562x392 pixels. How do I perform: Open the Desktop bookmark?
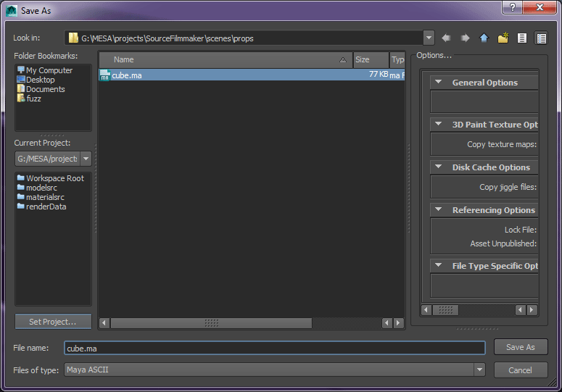[x=40, y=80]
